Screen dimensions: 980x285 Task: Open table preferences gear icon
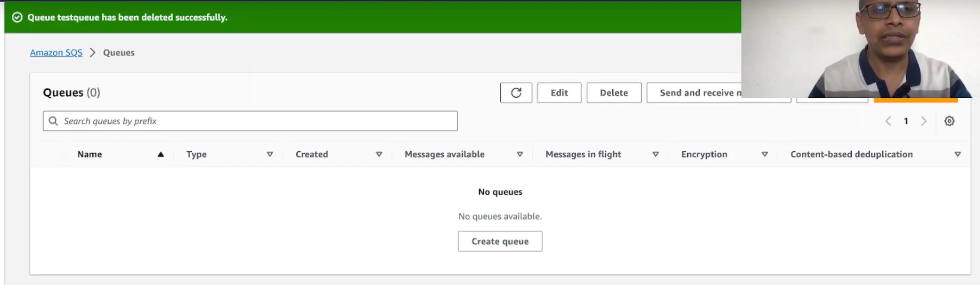pos(949,121)
